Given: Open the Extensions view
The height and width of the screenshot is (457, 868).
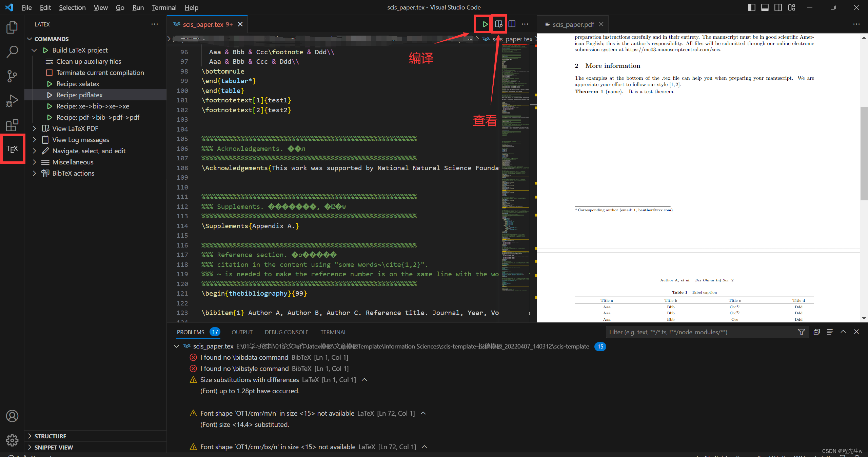Looking at the screenshot, I should pyautogui.click(x=12, y=125).
